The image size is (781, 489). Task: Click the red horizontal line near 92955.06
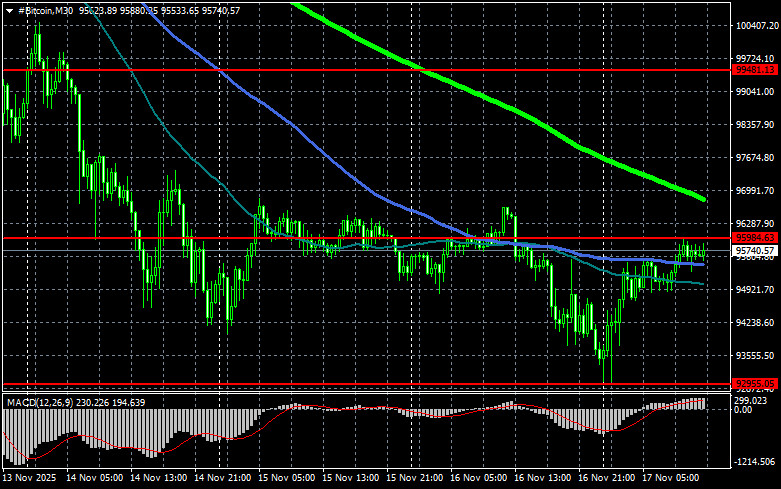pos(300,383)
